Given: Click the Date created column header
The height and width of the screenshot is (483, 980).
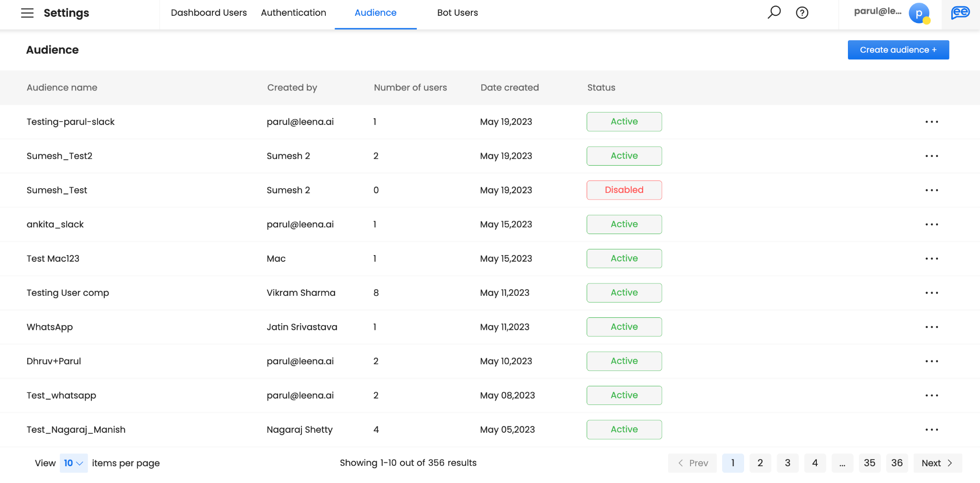Looking at the screenshot, I should point(510,88).
